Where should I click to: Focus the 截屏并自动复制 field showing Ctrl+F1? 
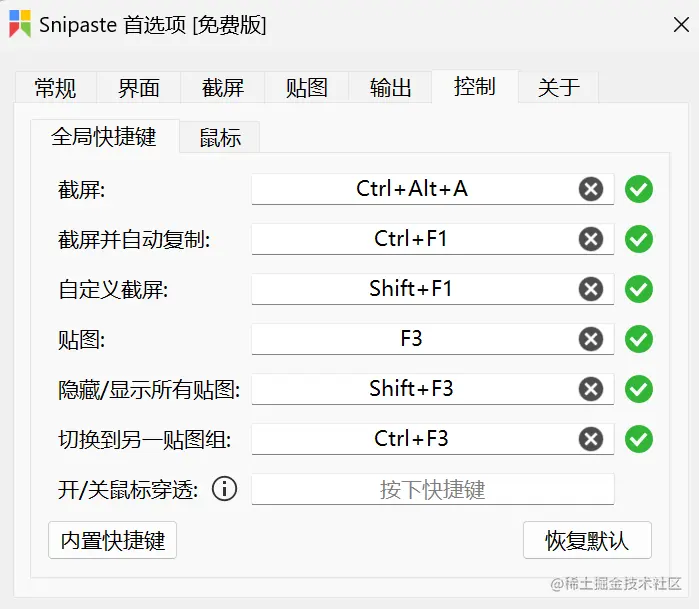pyautogui.click(x=432, y=239)
